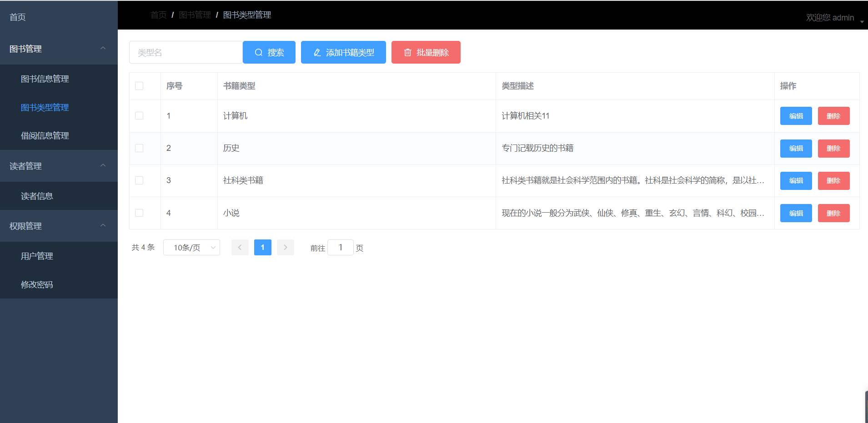This screenshot has width=868, height=423.
Task: Open admin user dropdown caret
Action: pyautogui.click(x=862, y=22)
